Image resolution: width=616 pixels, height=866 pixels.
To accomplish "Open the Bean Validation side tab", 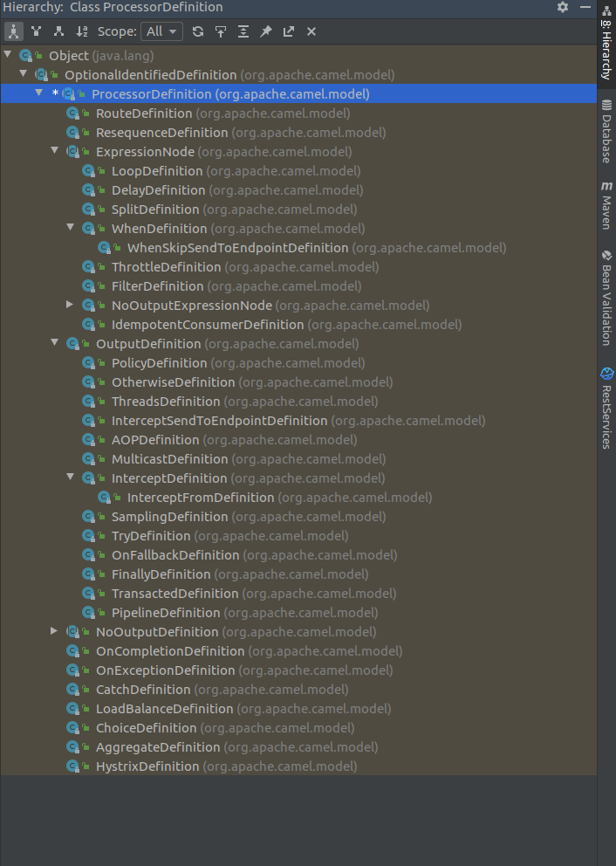I will 606,299.
